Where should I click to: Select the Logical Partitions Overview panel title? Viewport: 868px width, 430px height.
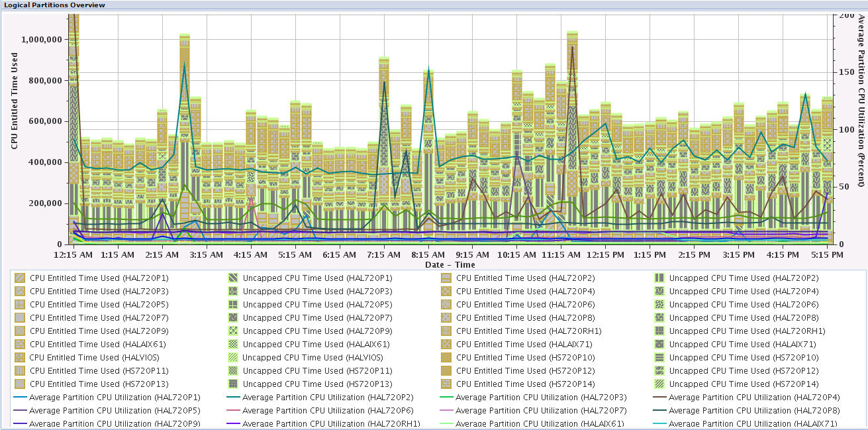pyautogui.click(x=54, y=5)
